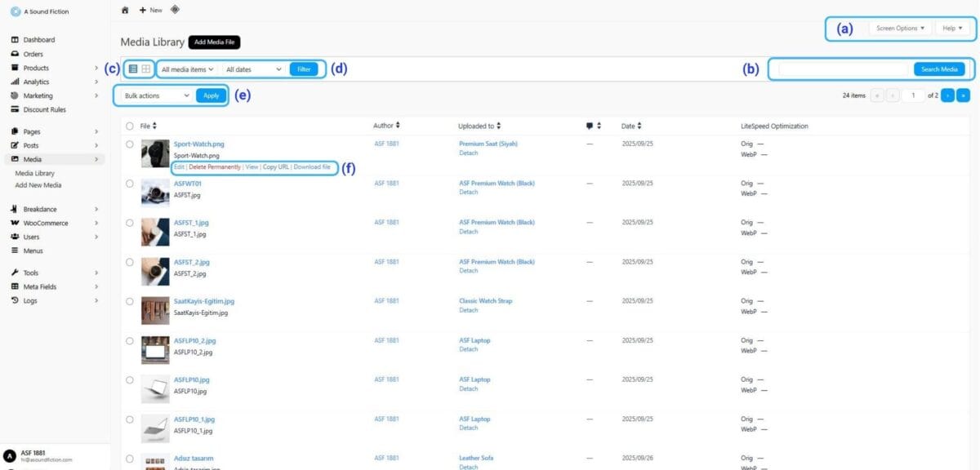Switch to grid view icon
The width and height of the screenshot is (980, 470).
click(x=145, y=69)
